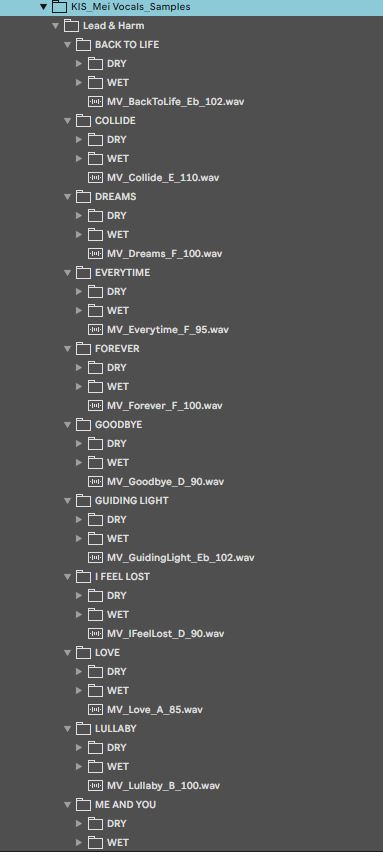Collapse the top KIS_Mei Vocals_Samples folder
383x852 pixels.
(x=44, y=7)
